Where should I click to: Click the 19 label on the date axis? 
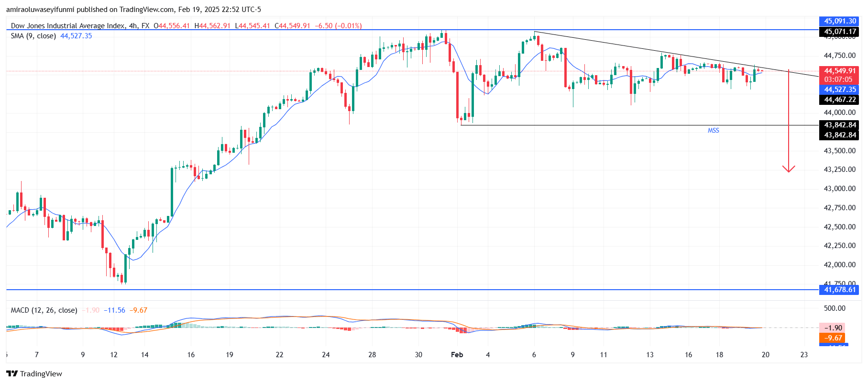(230, 355)
